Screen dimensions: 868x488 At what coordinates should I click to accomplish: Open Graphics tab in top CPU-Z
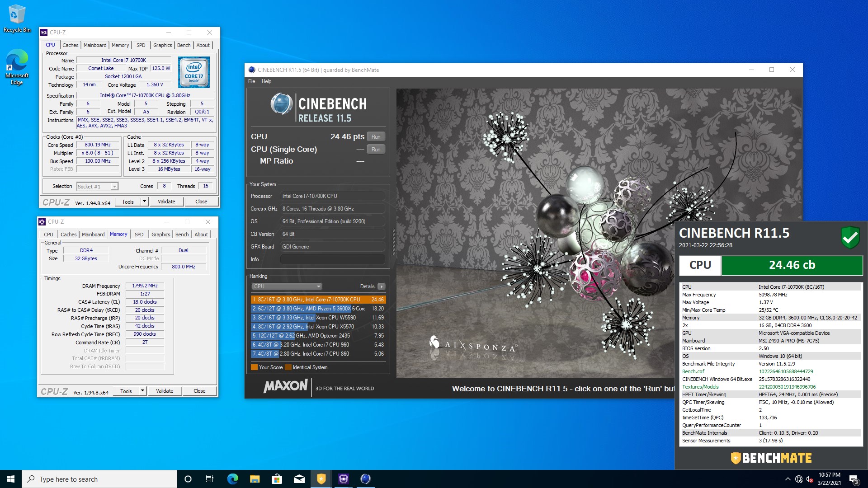click(162, 45)
